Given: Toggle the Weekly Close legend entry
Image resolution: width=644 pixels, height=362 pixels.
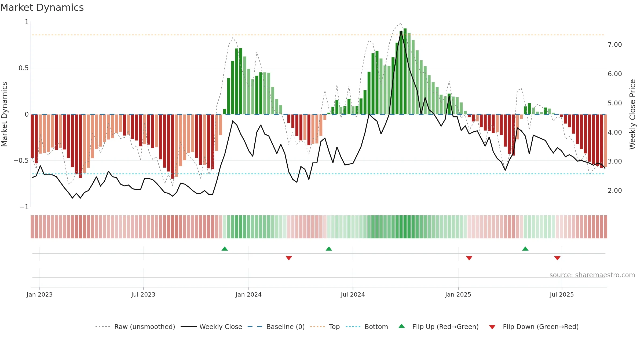Looking at the screenshot, I should 211,327.
